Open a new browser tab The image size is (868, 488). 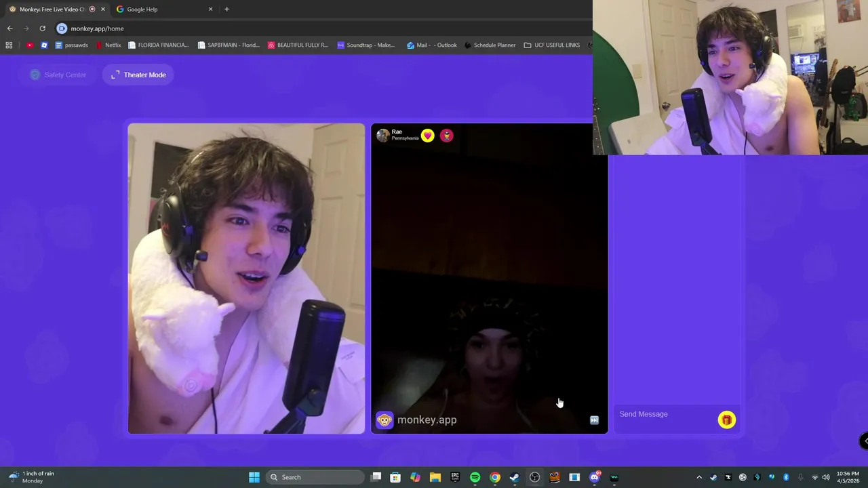pos(226,9)
